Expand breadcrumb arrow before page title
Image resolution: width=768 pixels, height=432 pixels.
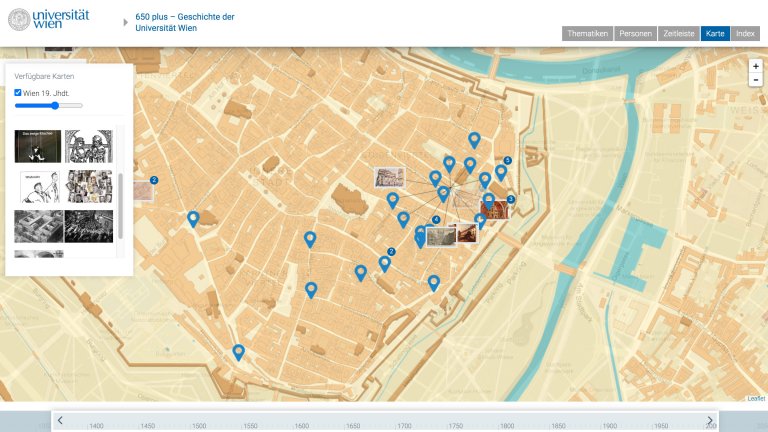[x=126, y=22]
